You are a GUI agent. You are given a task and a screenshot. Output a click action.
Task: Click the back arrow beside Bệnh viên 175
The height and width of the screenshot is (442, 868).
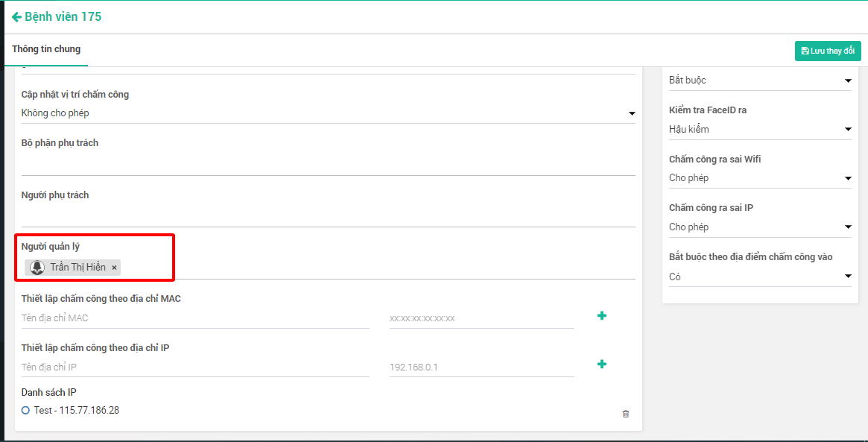coord(16,16)
